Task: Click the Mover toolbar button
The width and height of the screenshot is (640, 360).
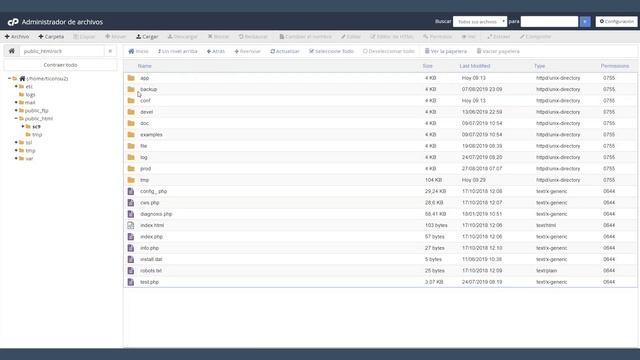Action: click(116, 36)
